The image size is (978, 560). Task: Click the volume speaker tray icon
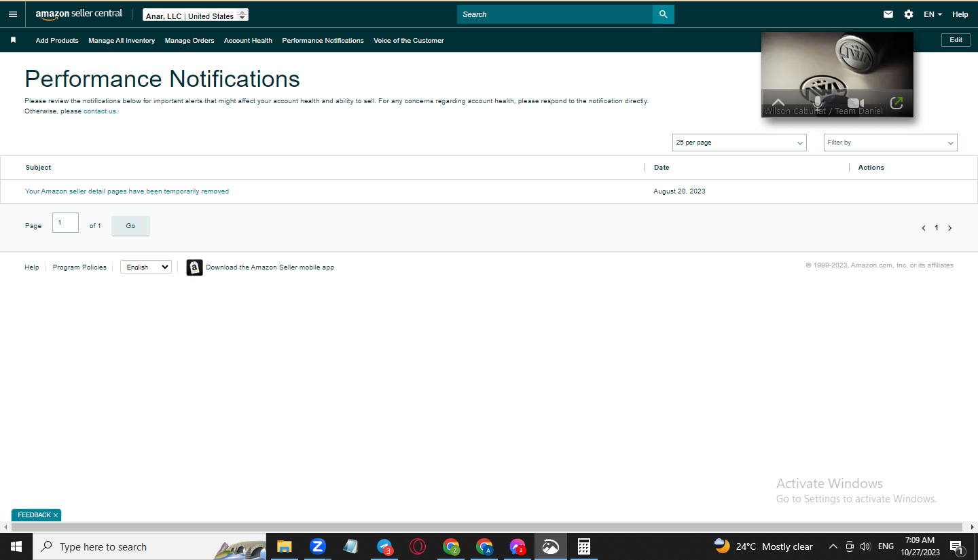tap(865, 546)
